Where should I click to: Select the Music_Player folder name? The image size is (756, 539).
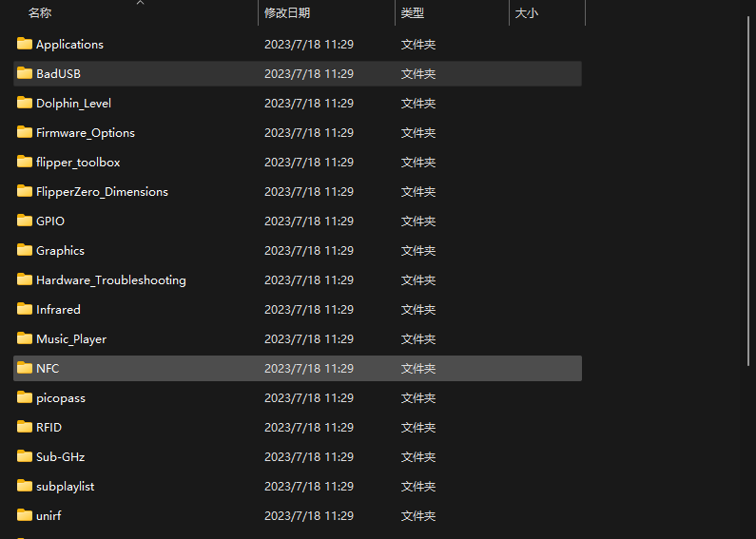pyautogui.click(x=71, y=339)
